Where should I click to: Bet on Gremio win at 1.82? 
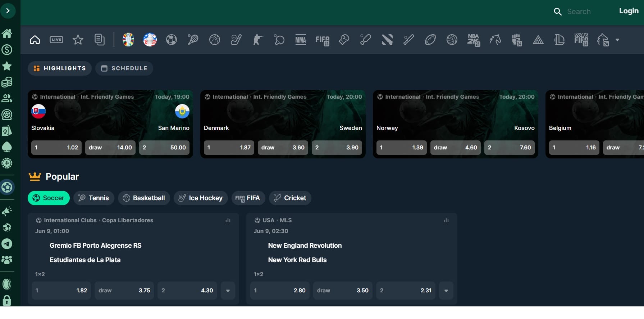(61, 291)
